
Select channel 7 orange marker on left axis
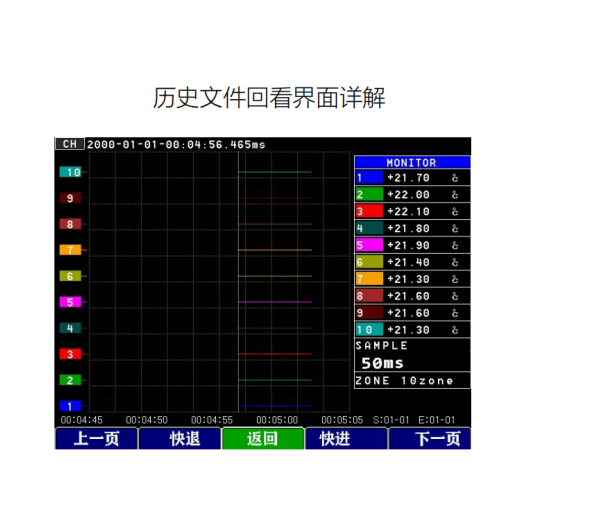pyautogui.click(x=71, y=250)
